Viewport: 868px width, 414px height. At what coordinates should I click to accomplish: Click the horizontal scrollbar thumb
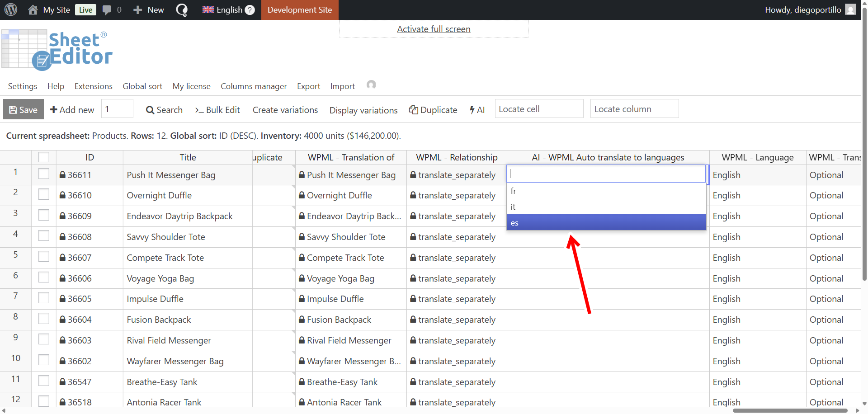click(x=789, y=410)
